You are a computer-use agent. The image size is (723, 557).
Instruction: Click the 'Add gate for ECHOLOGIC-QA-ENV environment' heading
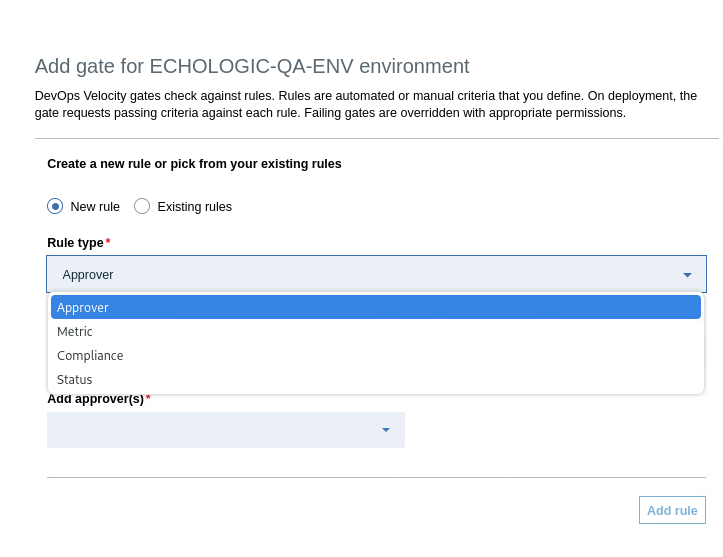tap(252, 66)
